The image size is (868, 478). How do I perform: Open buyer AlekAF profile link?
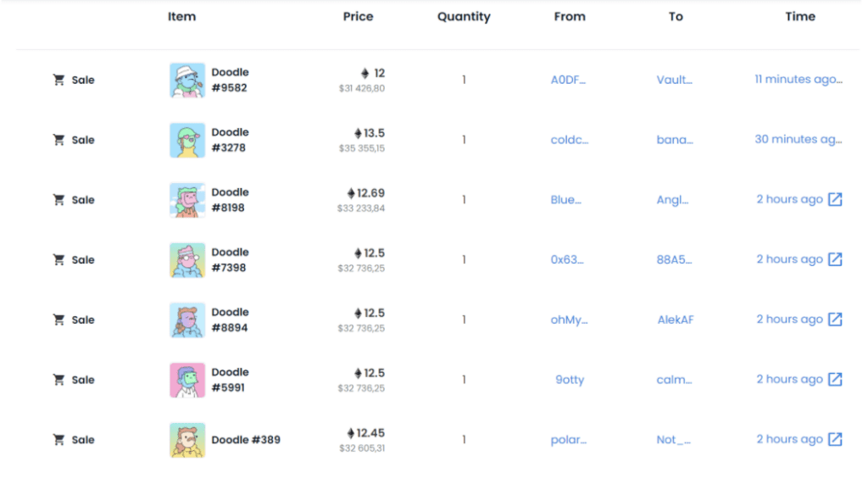click(676, 320)
